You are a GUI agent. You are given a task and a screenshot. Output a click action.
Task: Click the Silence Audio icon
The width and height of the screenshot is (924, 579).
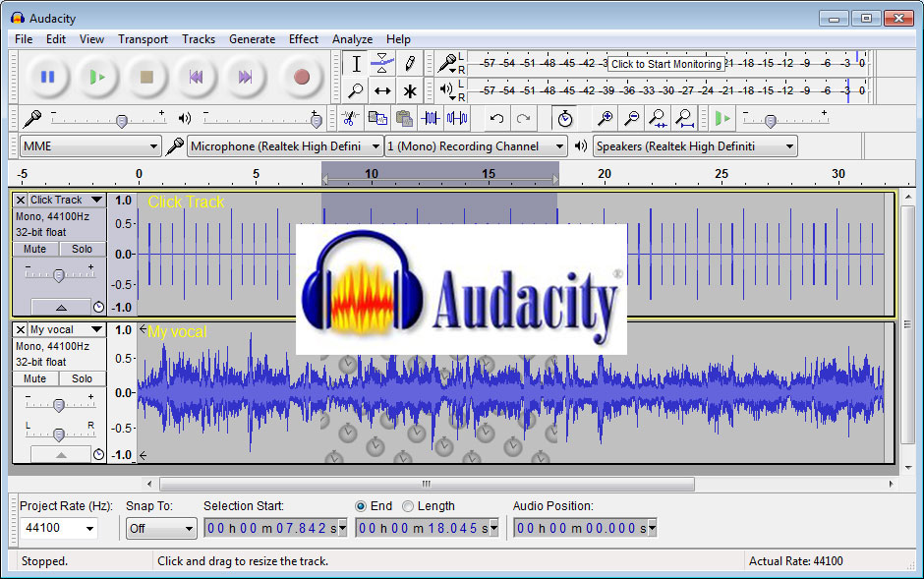(457, 118)
